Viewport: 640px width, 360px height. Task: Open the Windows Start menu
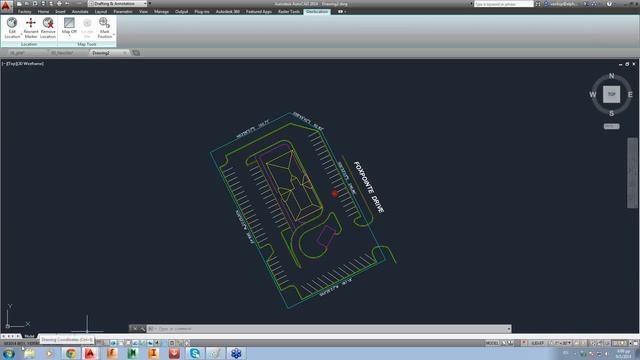pyautogui.click(x=9, y=353)
